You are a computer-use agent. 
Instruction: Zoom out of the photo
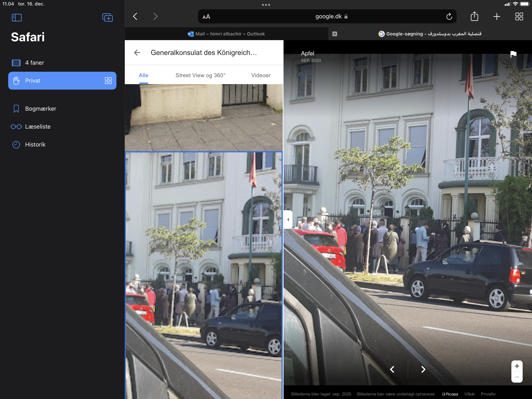point(517,377)
